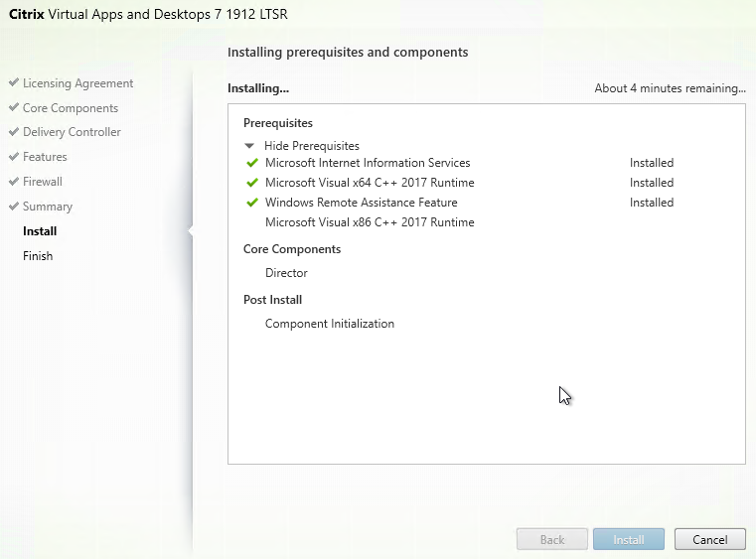Image resolution: width=756 pixels, height=559 pixels.
Task: Click the Hide Prerequisites label
Action: 311,146
